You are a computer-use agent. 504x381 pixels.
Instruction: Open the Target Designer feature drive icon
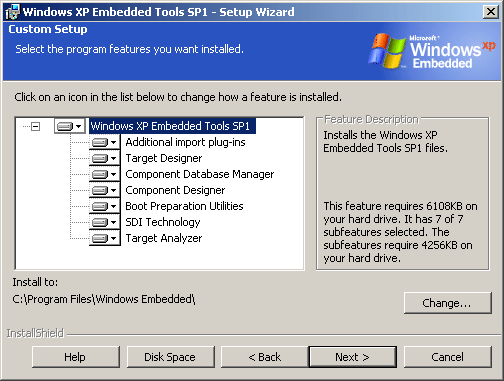104,158
